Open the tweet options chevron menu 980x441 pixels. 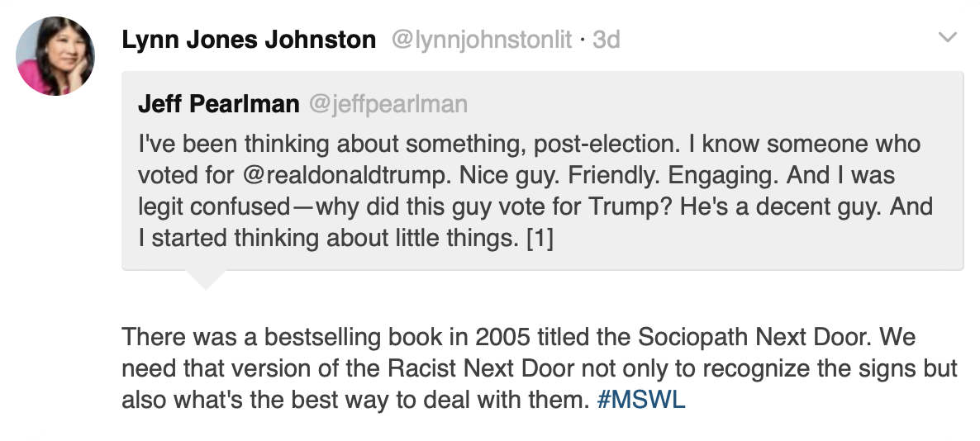(x=948, y=37)
